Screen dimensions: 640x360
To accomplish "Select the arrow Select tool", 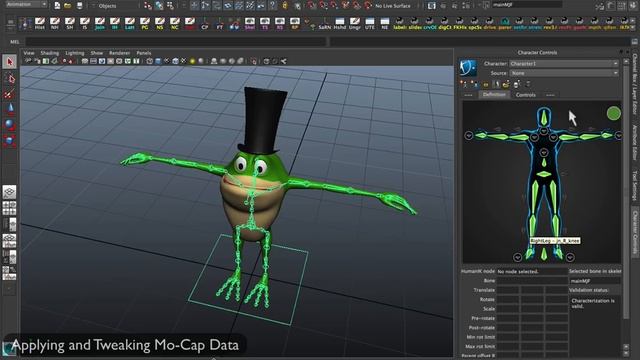I will pyautogui.click(x=9, y=62).
